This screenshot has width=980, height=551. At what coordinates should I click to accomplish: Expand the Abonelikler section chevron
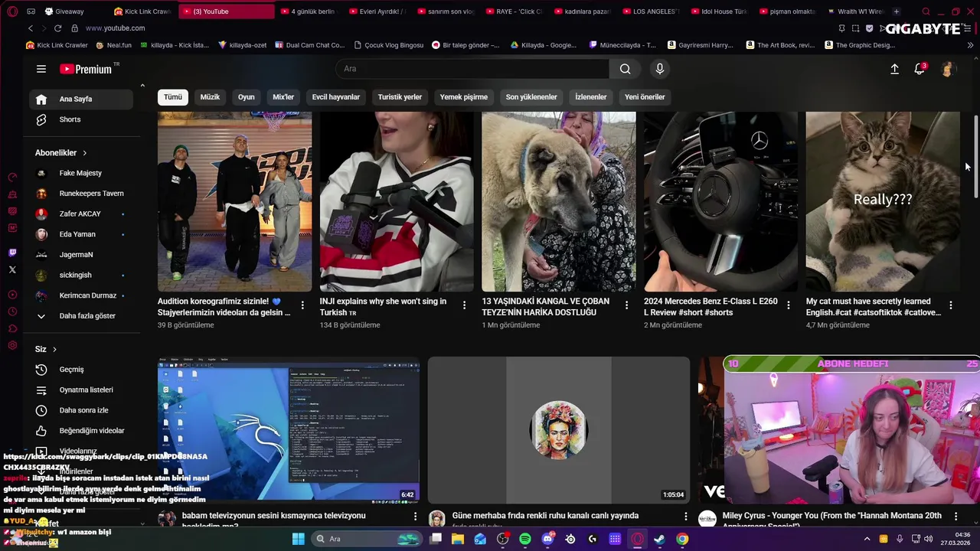pyautogui.click(x=84, y=153)
